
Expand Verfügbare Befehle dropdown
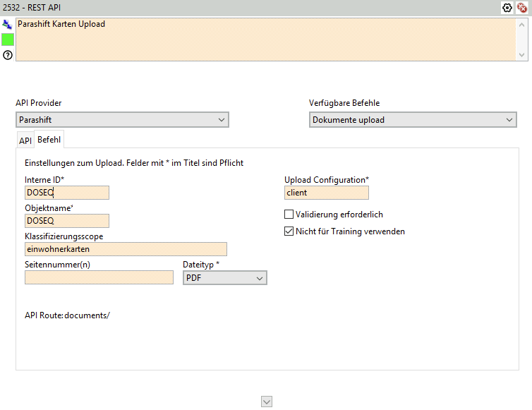click(413, 120)
